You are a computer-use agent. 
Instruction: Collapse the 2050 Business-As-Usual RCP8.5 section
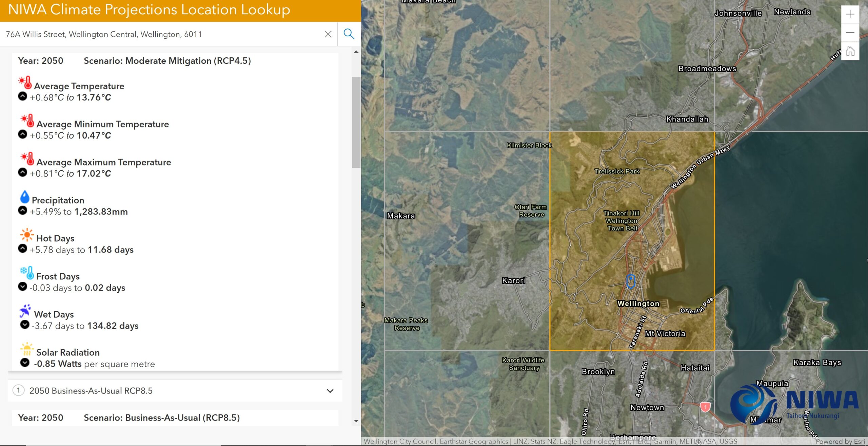(x=175, y=391)
